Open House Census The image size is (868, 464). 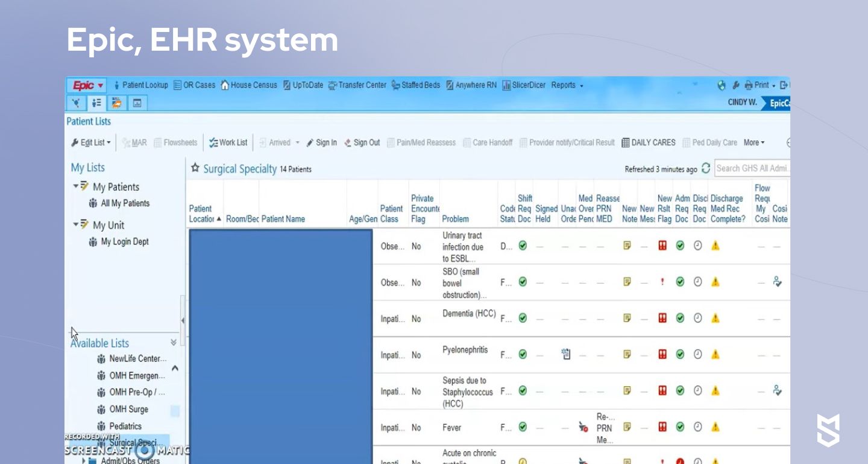click(x=249, y=85)
